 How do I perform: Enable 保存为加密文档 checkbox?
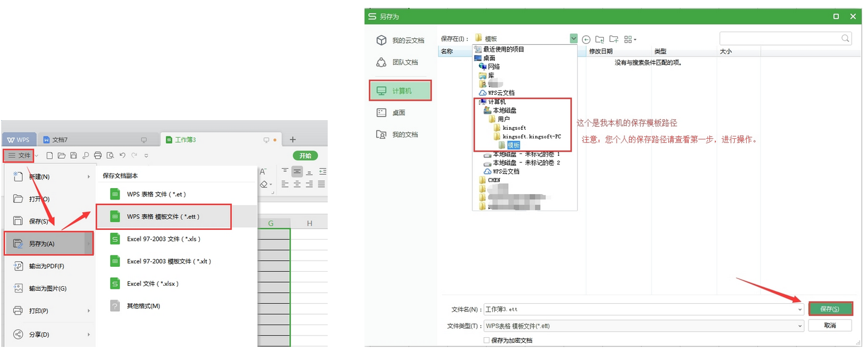click(486, 340)
